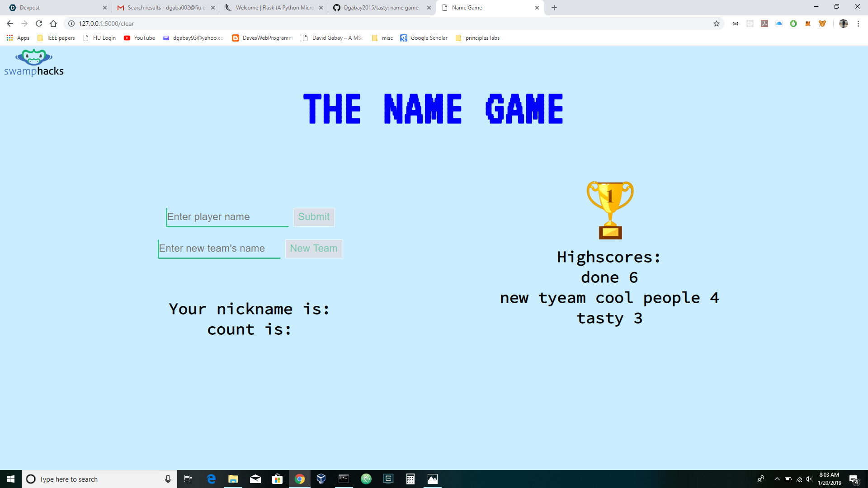Screen dimensions: 868x488
Task: Open the principles labs bookmark folder
Action: [478, 38]
